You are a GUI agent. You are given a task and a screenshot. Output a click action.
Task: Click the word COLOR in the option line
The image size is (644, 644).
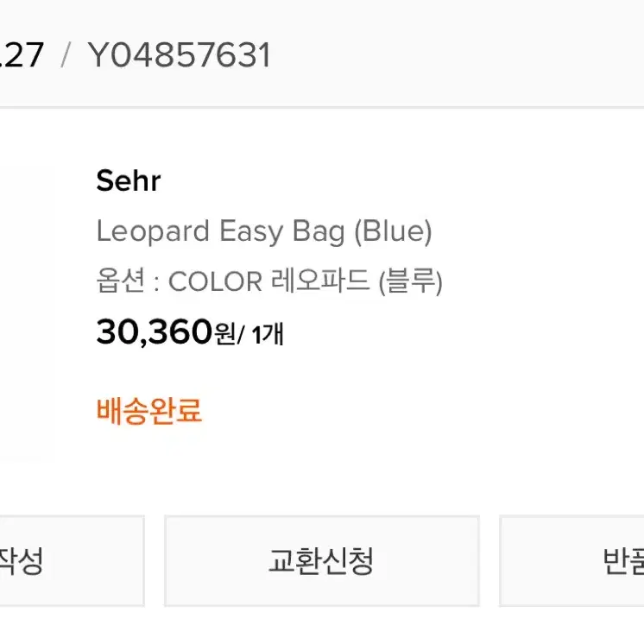pyautogui.click(x=215, y=281)
